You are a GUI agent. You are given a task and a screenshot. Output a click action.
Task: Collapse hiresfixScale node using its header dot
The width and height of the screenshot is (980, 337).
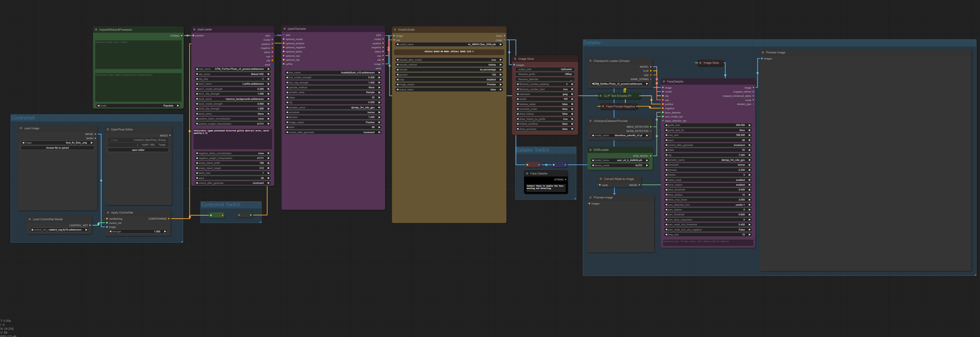click(395, 30)
